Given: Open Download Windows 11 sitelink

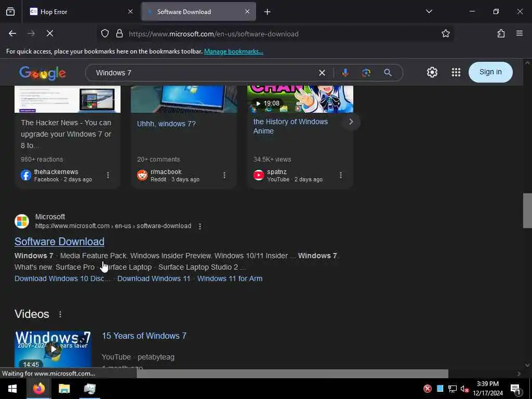Looking at the screenshot, I should click(154, 278).
